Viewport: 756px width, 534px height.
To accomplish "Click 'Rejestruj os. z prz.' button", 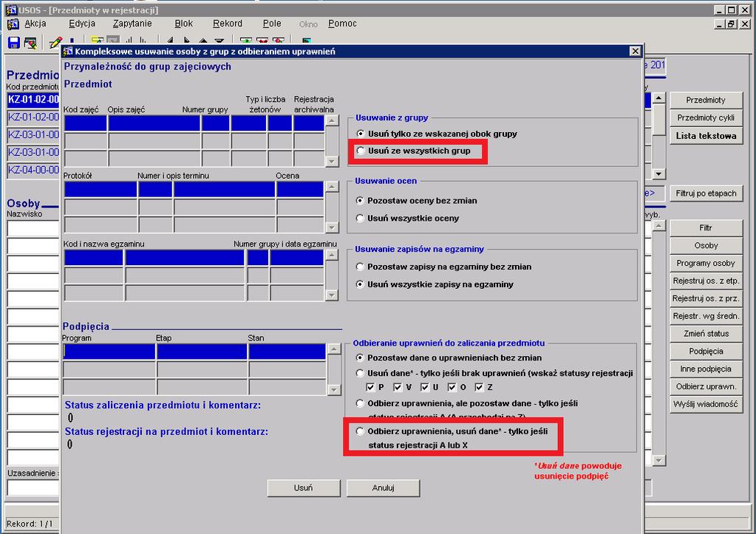I will pos(706,298).
